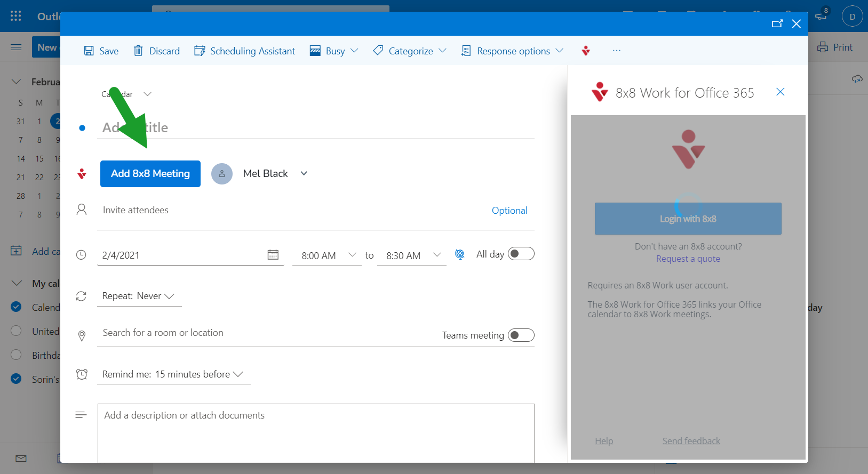868x474 pixels.
Task: Select day 22 in mini calendar
Action: (39, 177)
